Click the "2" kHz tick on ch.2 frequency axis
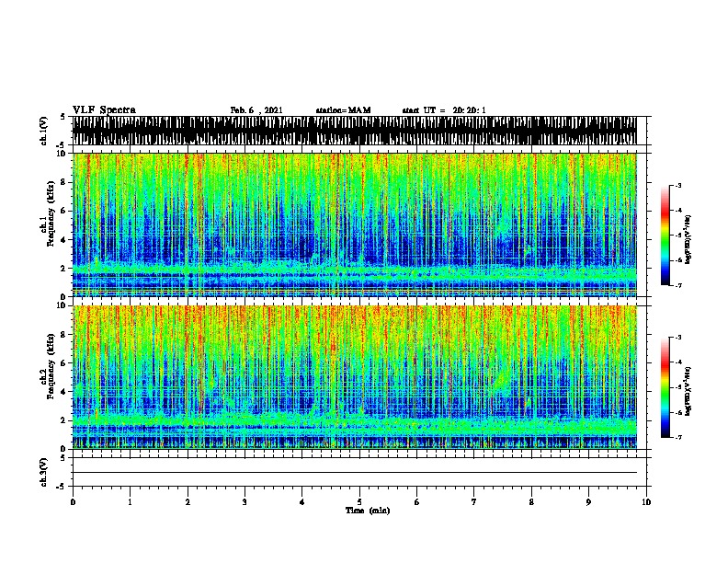 pos(63,420)
